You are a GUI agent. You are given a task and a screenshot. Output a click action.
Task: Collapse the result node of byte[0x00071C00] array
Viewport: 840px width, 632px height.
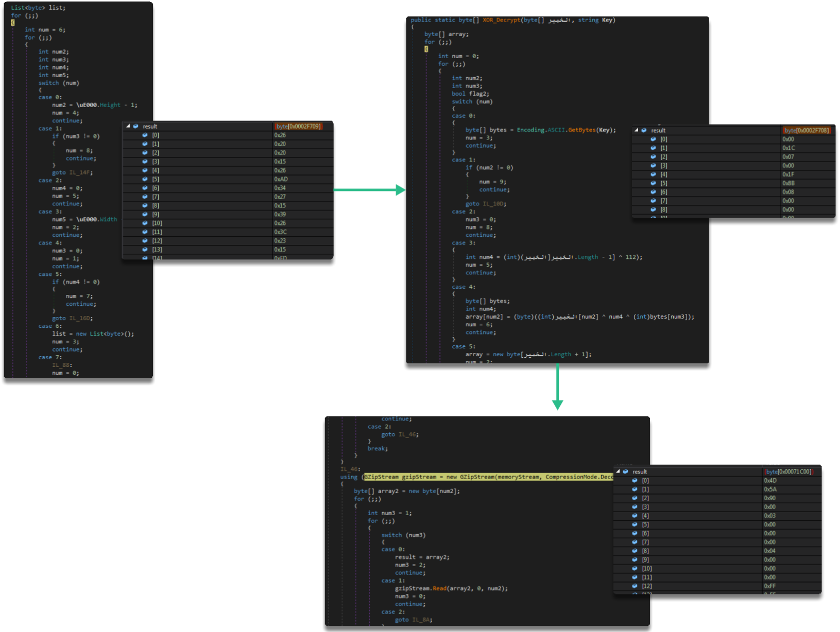618,471
